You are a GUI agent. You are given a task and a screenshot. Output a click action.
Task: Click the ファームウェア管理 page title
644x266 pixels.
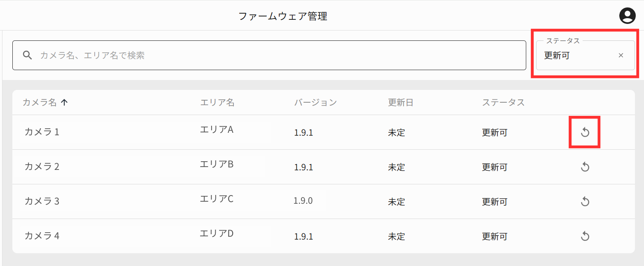pyautogui.click(x=283, y=16)
